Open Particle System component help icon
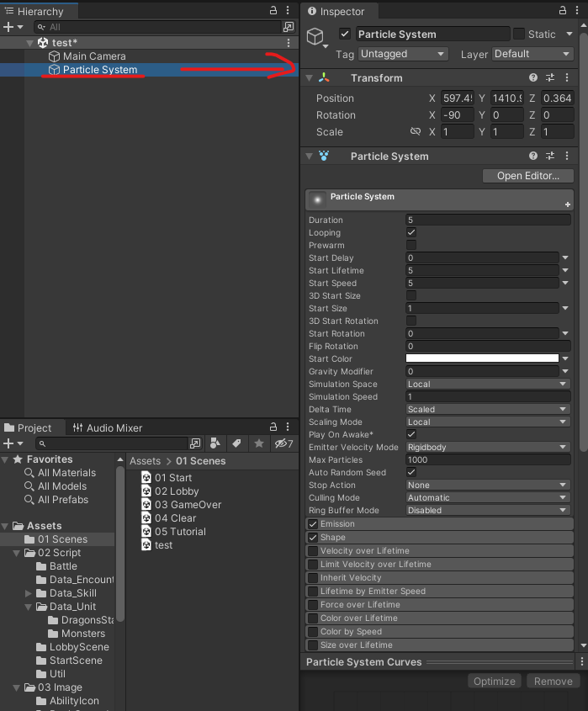The height and width of the screenshot is (711, 588). [x=533, y=156]
